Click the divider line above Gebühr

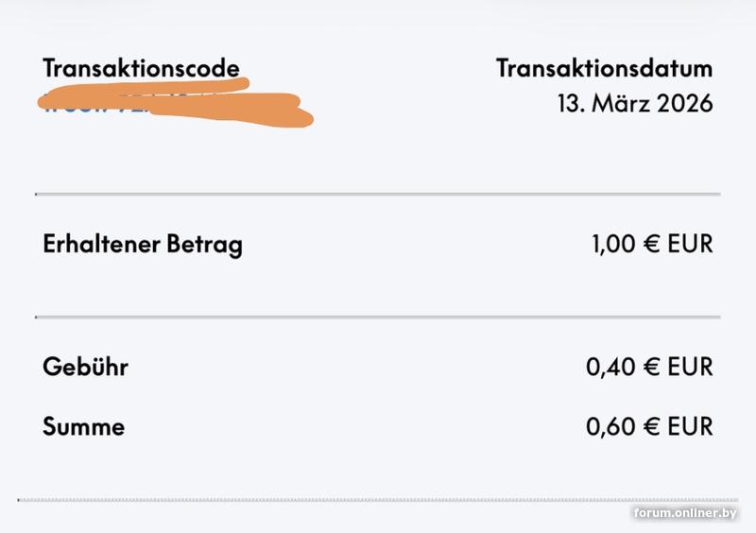(x=378, y=317)
